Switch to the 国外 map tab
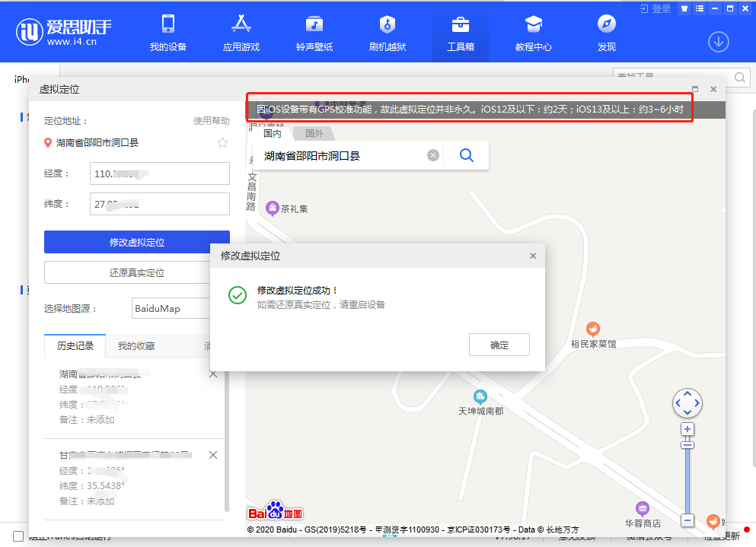Viewport: 756px width, 547px height. (314, 133)
